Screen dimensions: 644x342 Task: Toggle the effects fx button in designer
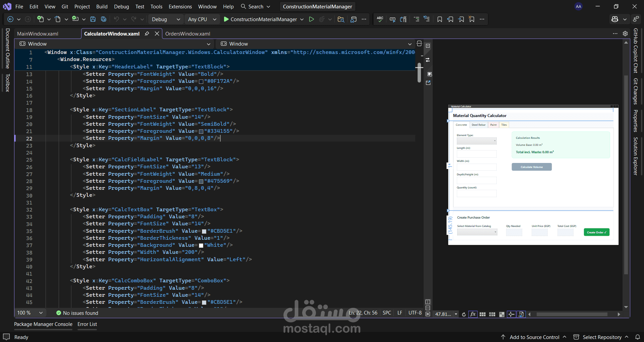473,314
